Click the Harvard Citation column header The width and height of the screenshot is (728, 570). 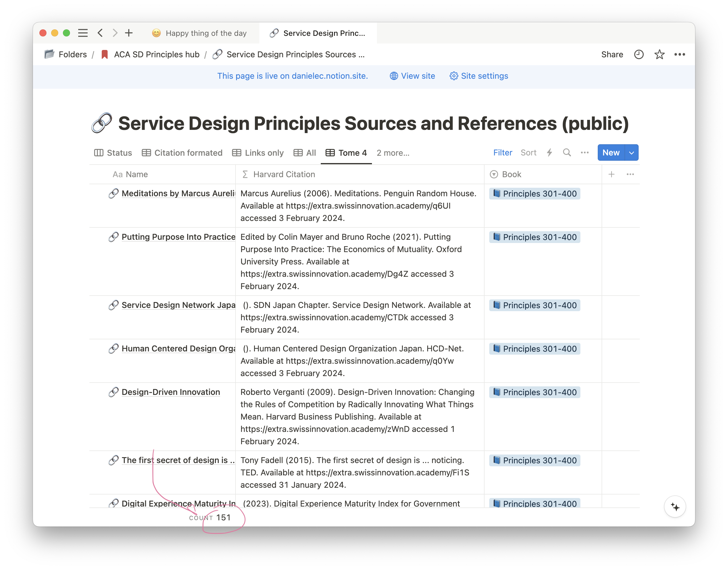284,174
